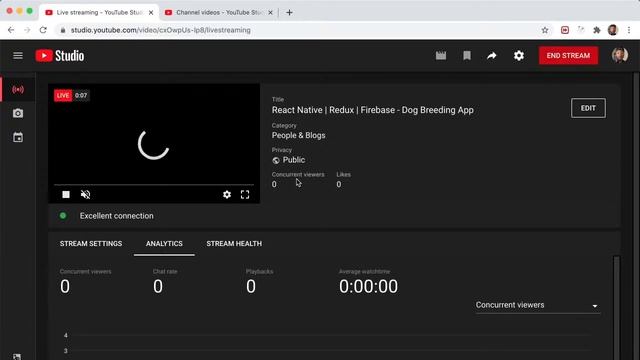Close the Live streaming browser tab

coord(151,13)
